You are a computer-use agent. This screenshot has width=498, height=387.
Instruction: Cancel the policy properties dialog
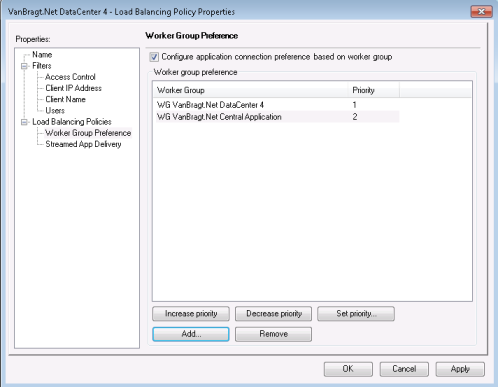click(x=404, y=369)
